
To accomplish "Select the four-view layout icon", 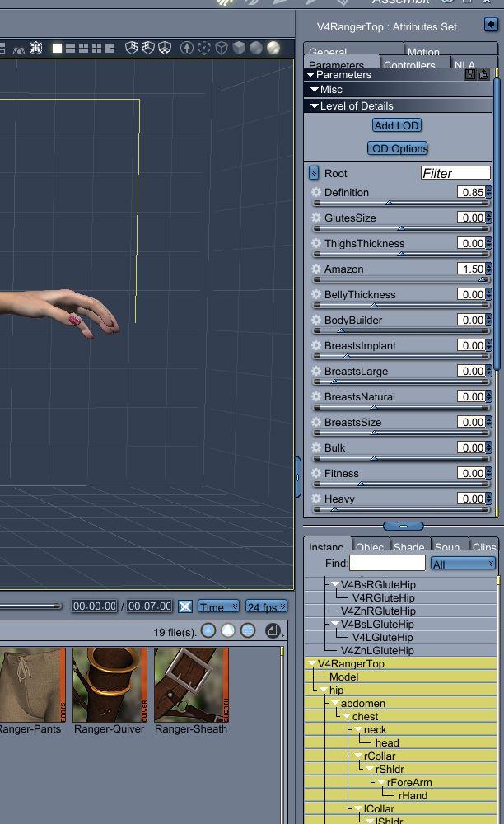I will tap(96, 49).
